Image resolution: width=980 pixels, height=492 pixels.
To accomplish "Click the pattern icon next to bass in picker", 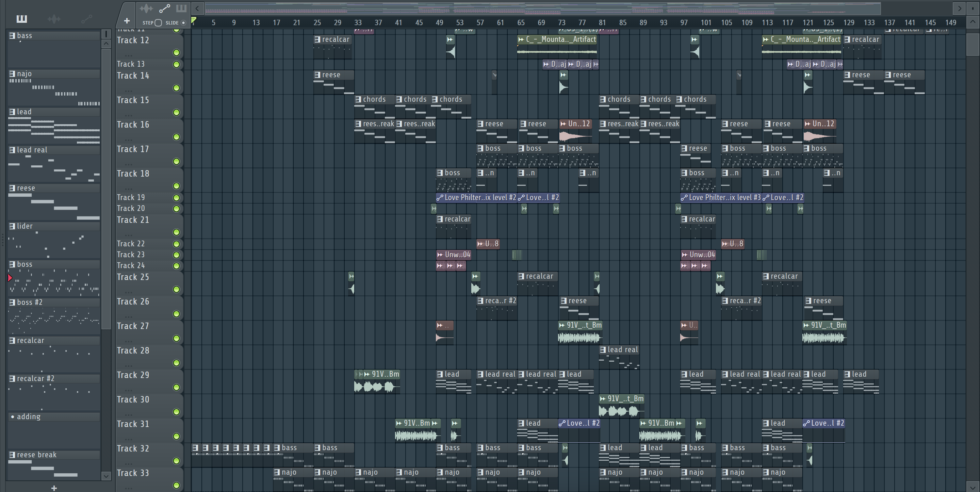I will pyautogui.click(x=12, y=35).
